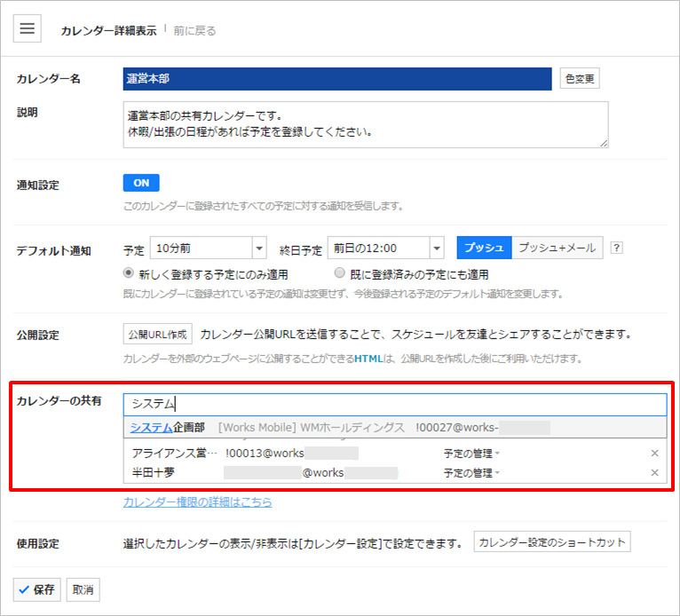
Task: Open the hamburger menu icon
Action: [x=27, y=29]
